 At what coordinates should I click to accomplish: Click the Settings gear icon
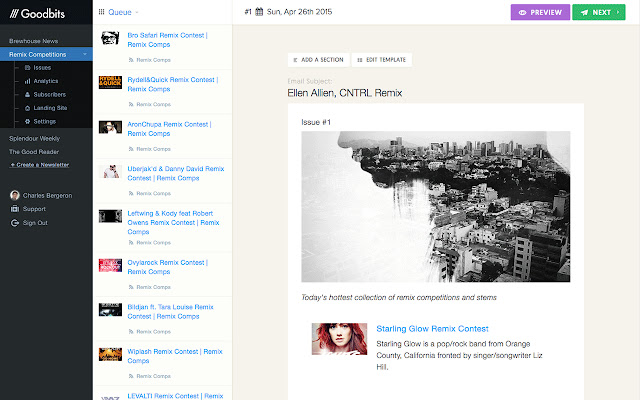tap(27, 122)
